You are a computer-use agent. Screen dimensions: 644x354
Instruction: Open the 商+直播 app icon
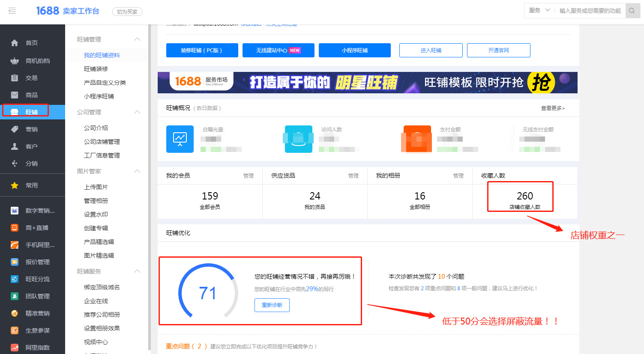click(x=15, y=228)
